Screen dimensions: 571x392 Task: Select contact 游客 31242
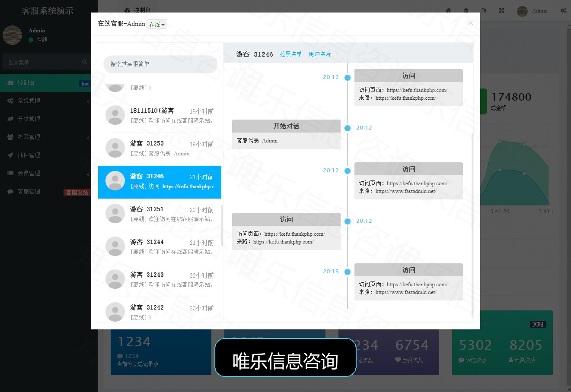(159, 310)
